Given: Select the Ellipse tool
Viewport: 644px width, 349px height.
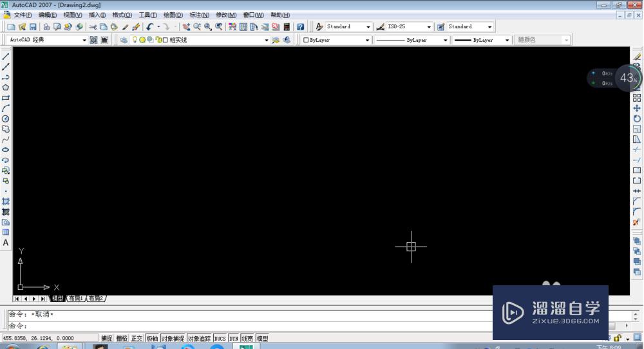Looking at the screenshot, I should (x=6, y=150).
